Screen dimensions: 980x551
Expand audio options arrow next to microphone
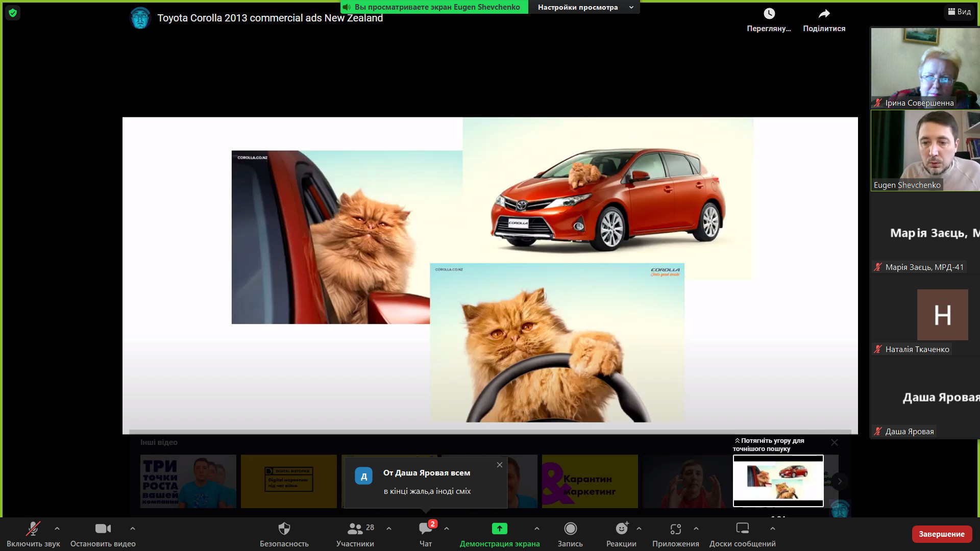(57, 529)
